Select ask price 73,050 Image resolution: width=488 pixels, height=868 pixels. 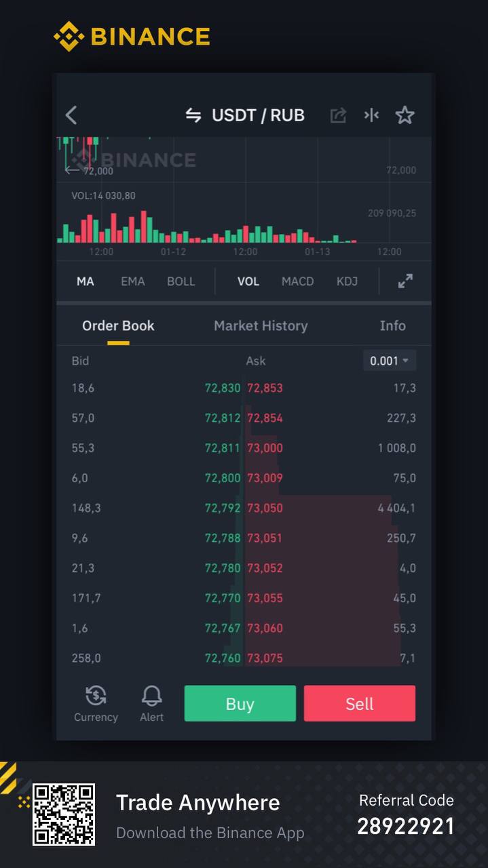click(265, 508)
